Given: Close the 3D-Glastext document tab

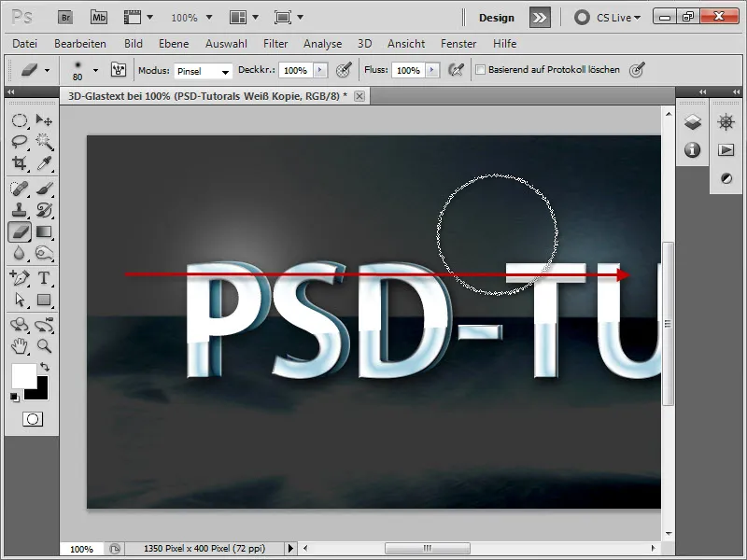Looking at the screenshot, I should tap(359, 96).
